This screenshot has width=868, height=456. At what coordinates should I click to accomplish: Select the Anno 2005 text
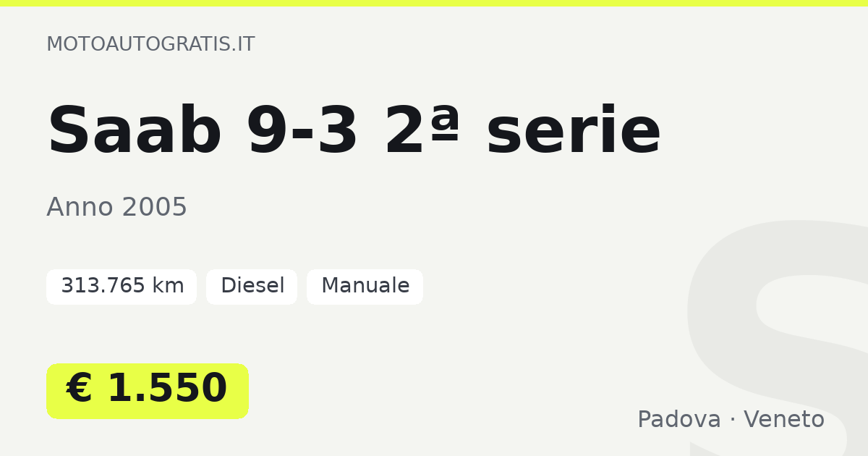click(x=116, y=208)
